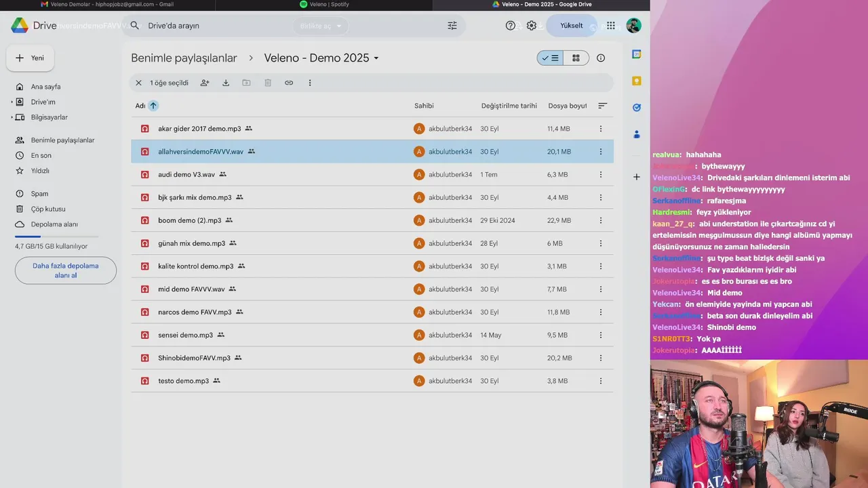Open the Veleno - Demo 2025 folder dropdown
868x488 pixels.
tap(321, 58)
